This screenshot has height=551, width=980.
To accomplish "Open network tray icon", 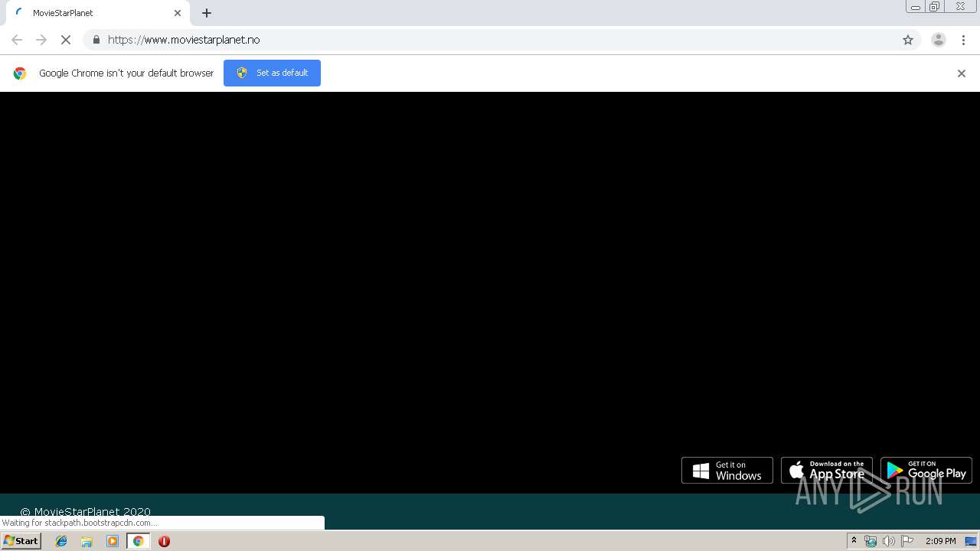I will [x=871, y=541].
